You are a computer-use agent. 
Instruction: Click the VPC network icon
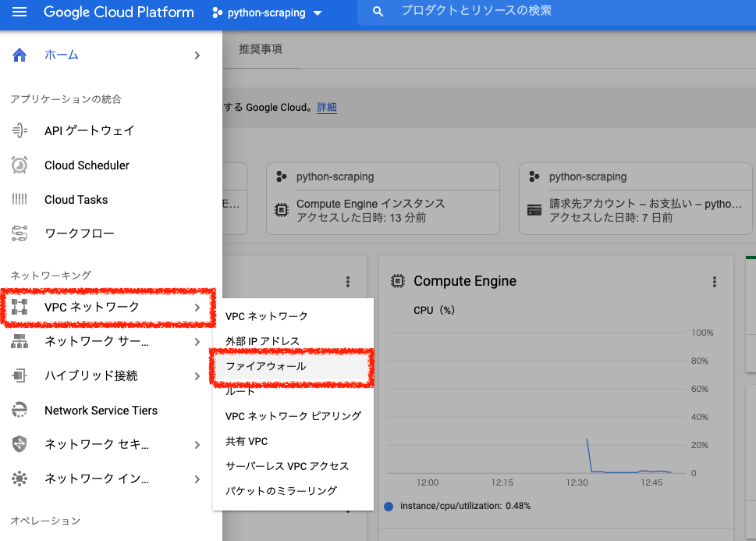coord(20,307)
